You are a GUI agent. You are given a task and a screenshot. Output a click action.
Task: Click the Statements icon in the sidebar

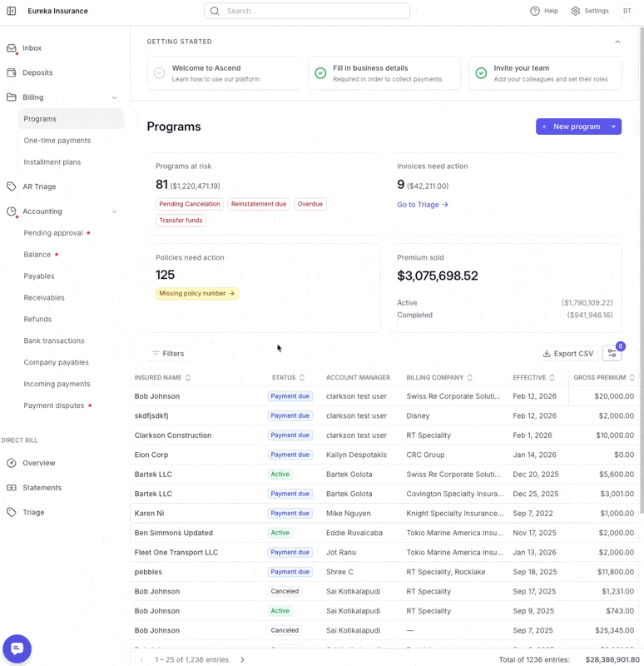pos(12,488)
